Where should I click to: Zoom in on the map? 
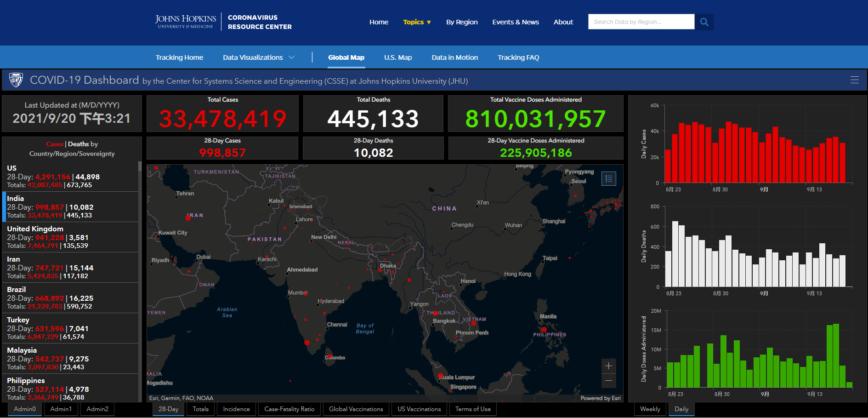(x=608, y=366)
